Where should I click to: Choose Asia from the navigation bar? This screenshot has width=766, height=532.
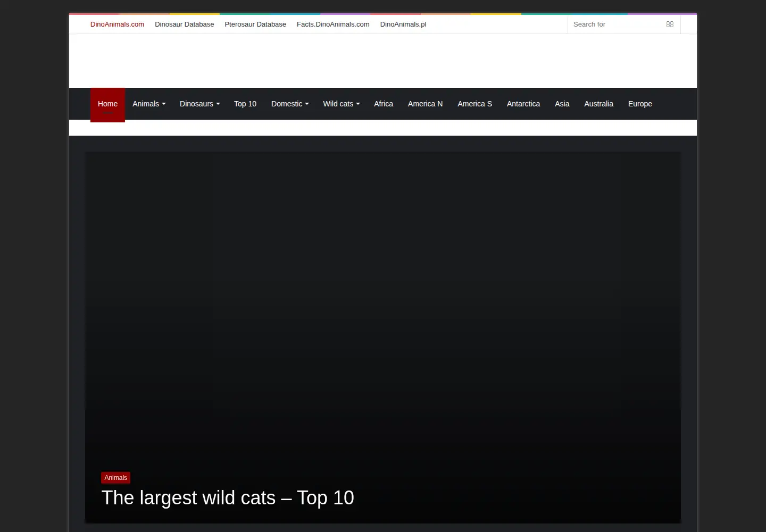[562, 104]
